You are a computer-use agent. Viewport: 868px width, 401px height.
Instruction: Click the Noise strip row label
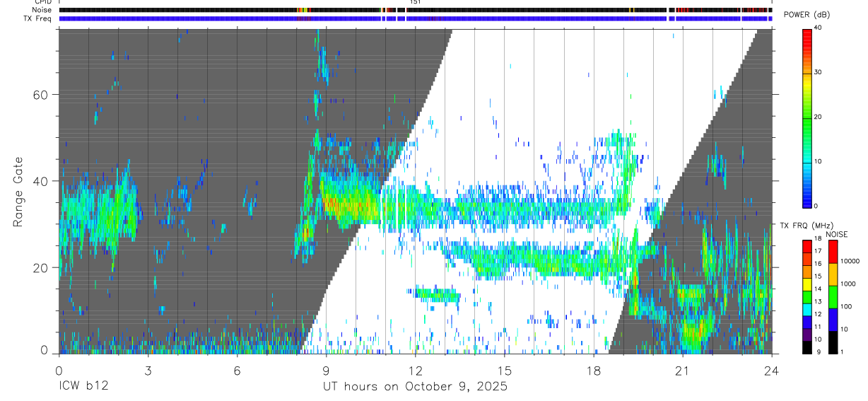[42, 10]
